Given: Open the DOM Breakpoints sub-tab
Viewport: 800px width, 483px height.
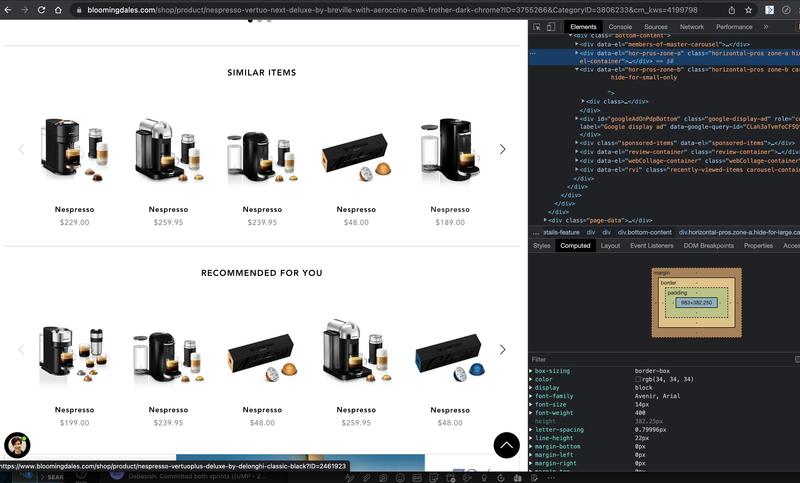Looking at the screenshot, I should pyautogui.click(x=709, y=246).
